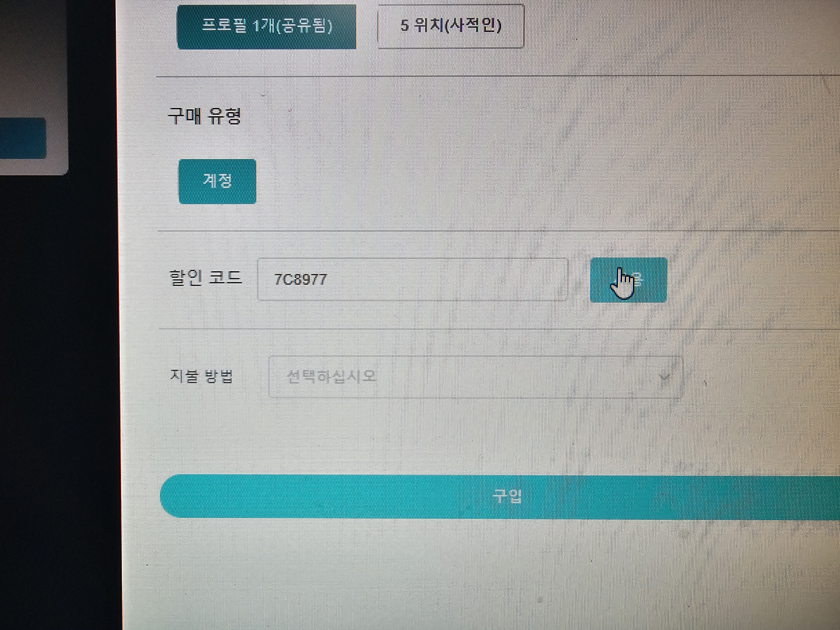Click the divider line above 구매 유형

(x=494, y=76)
